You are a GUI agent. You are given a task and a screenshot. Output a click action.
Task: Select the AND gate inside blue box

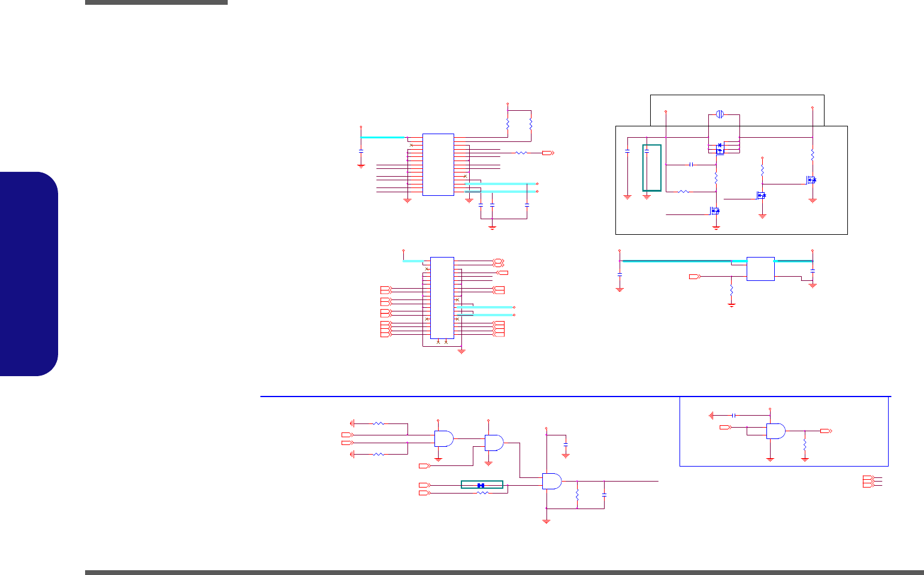coord(776,431)
